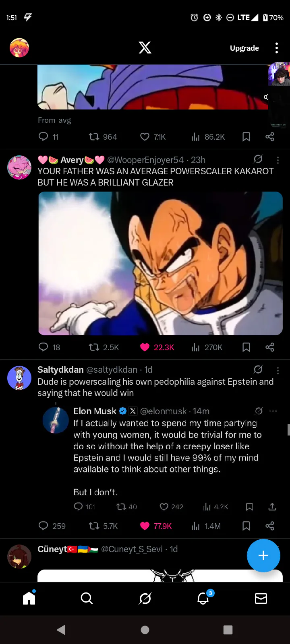Tap the compose new post button
The height and width of the screenshot is (644, 290).
(x=263, y=555)
